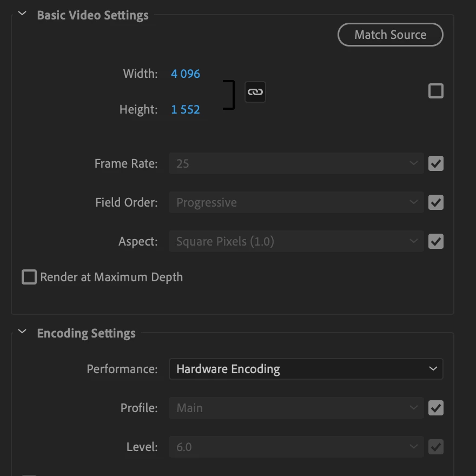Enable the width and height match source checkbox
The height and width of the screenshot is (476, 476).
pyautogui.click(x=435, y=91)
